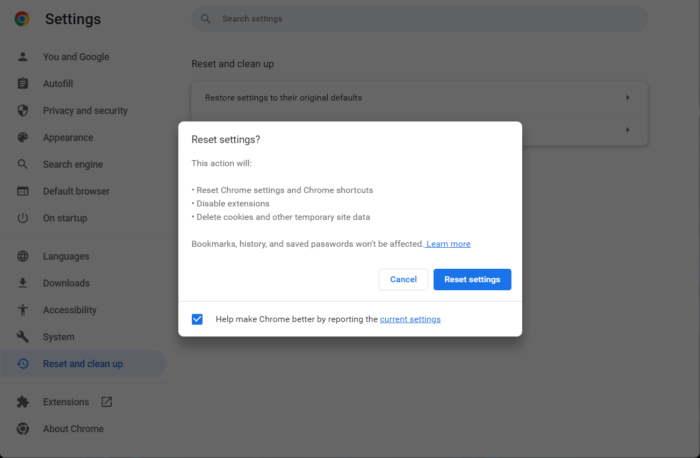Click the Downloads arrow icon
This screenshot has width=700, height=458.
click(23, 283)
